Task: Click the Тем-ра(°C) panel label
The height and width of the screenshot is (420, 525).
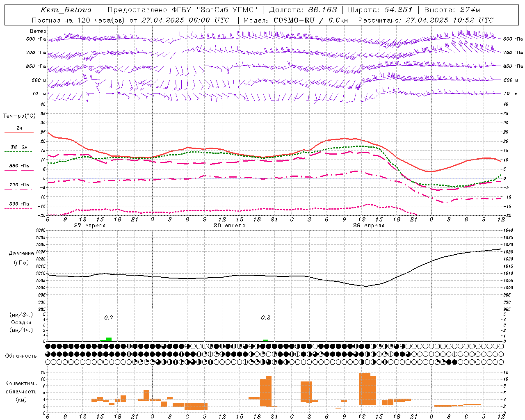Action: point(19,116)
